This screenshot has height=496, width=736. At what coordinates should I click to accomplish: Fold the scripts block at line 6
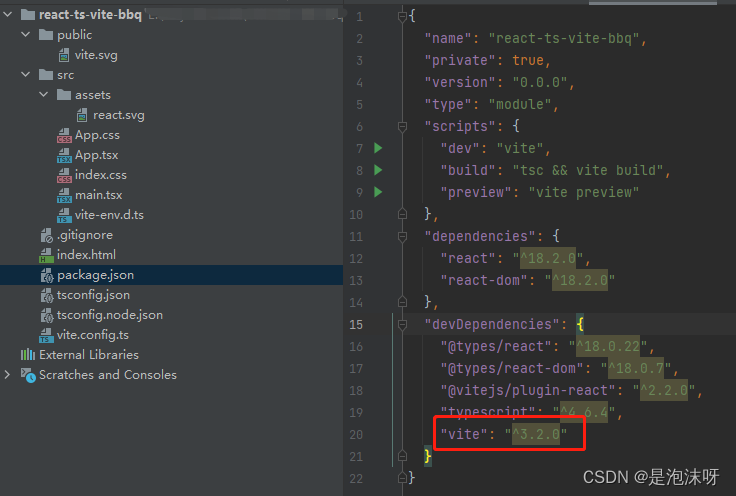pyautogui.click(x=402, y=126)
